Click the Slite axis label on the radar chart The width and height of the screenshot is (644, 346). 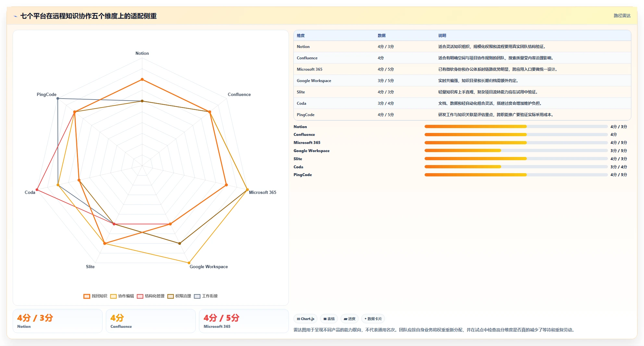pos(90,267)
